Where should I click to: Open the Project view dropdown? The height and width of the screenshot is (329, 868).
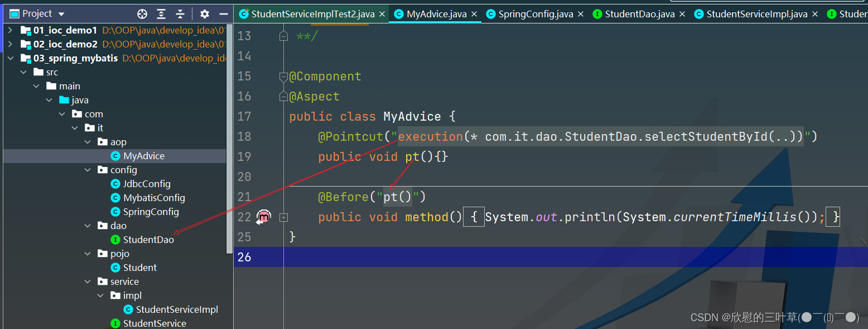pos(61,14)
